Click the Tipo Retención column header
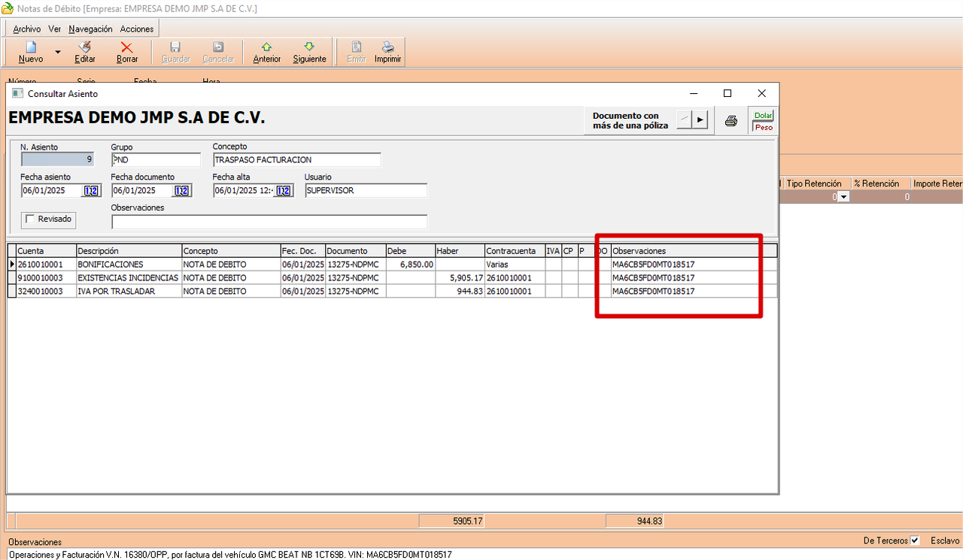963x560 pixels. 816,183
